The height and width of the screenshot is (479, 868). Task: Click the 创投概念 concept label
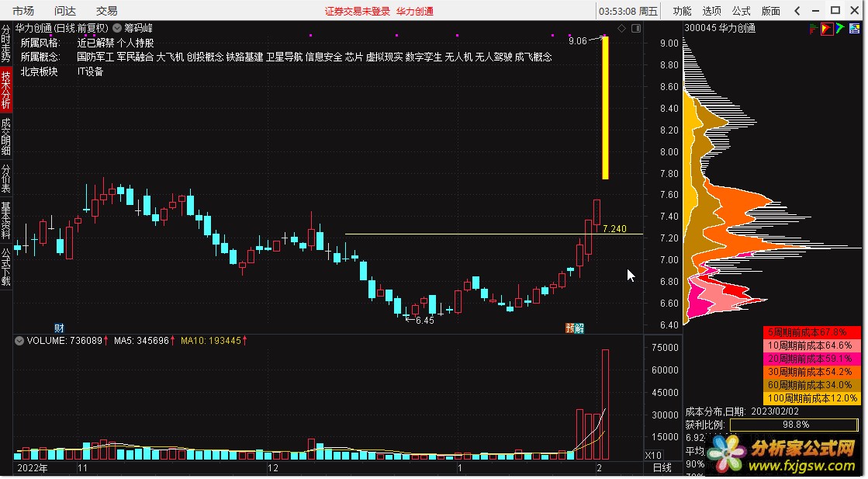tap(205, 57)
